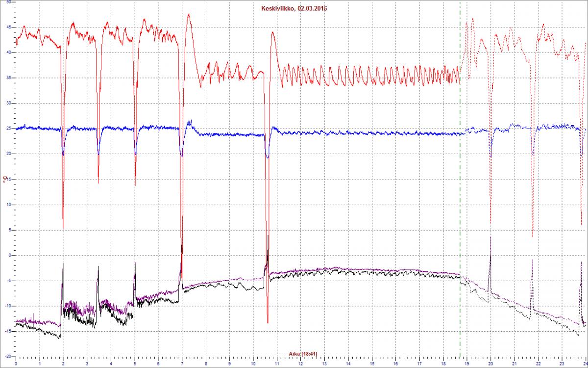This screenshot has width=588, height=368.
Task: Select hour 20 tick on the time axis
Action: coord(490,364)
